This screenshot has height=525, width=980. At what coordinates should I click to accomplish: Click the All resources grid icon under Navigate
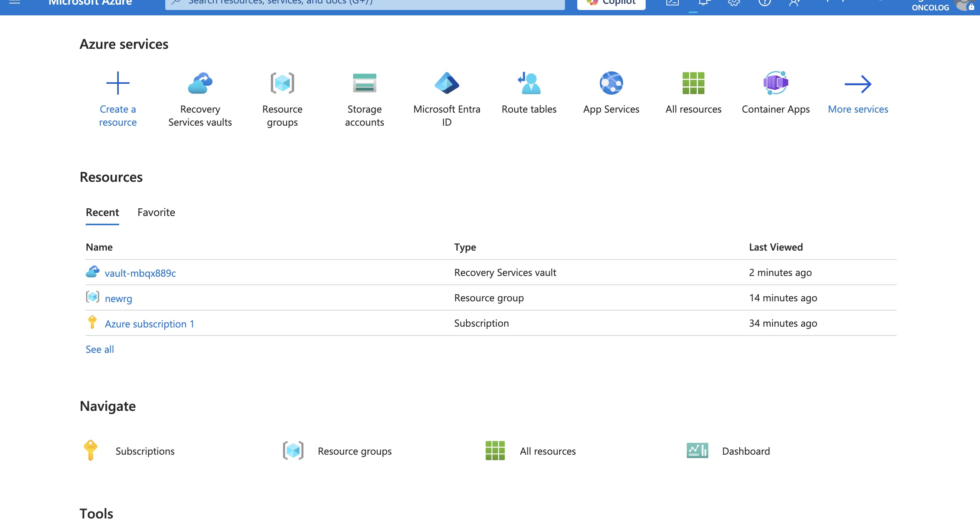click(495, 450)
